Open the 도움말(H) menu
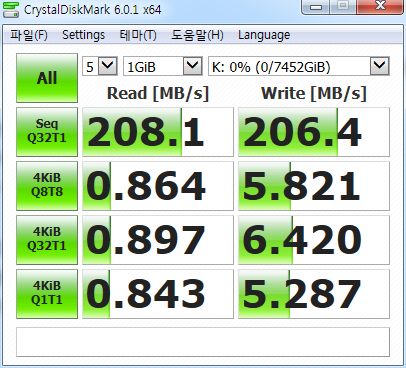This screenshot has height=368, width=406. (x=197, y=35)
